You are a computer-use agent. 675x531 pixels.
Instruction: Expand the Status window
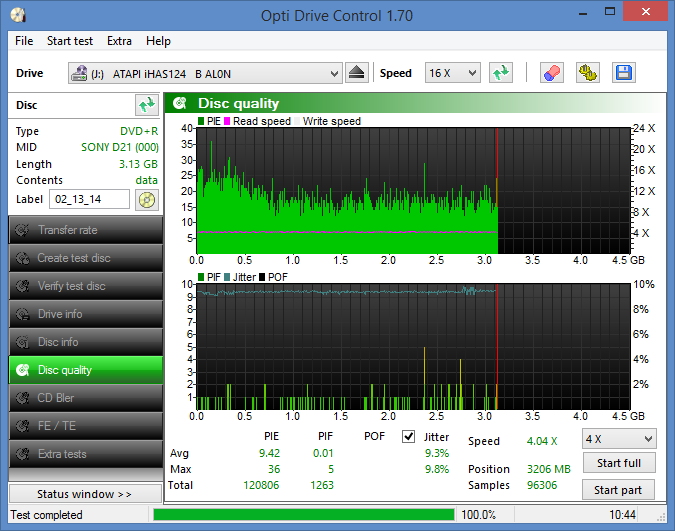pyautogui.click(x=85, y=494)
